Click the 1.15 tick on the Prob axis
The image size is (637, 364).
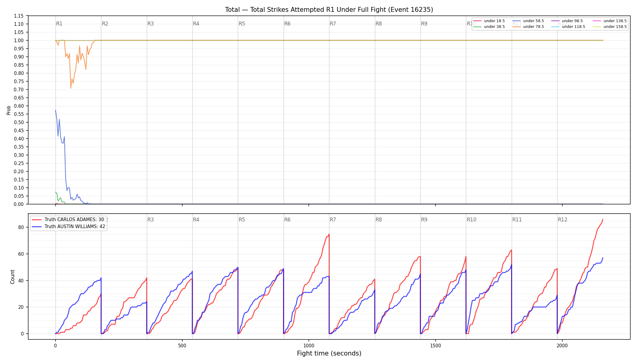pos(19,16)
